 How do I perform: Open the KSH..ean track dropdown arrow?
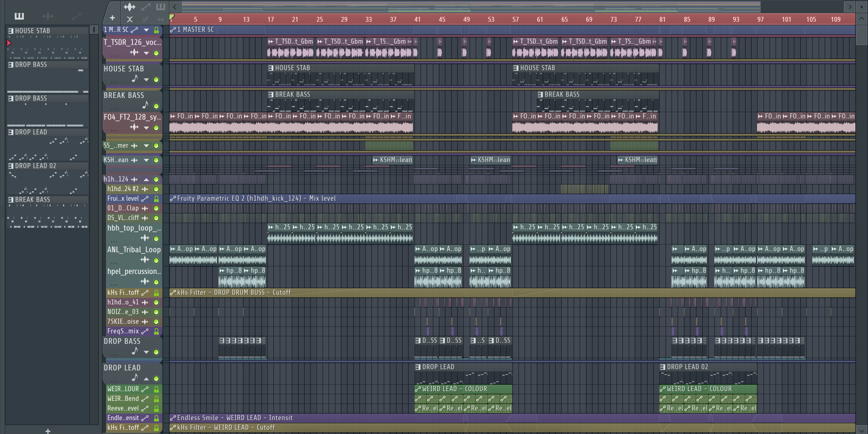tap(146, 160)
